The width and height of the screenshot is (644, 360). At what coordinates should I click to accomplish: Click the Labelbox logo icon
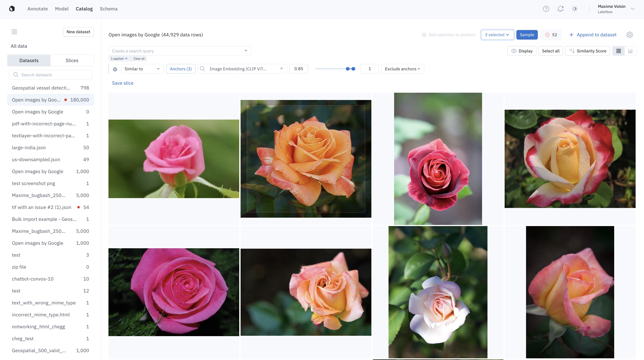12,9
